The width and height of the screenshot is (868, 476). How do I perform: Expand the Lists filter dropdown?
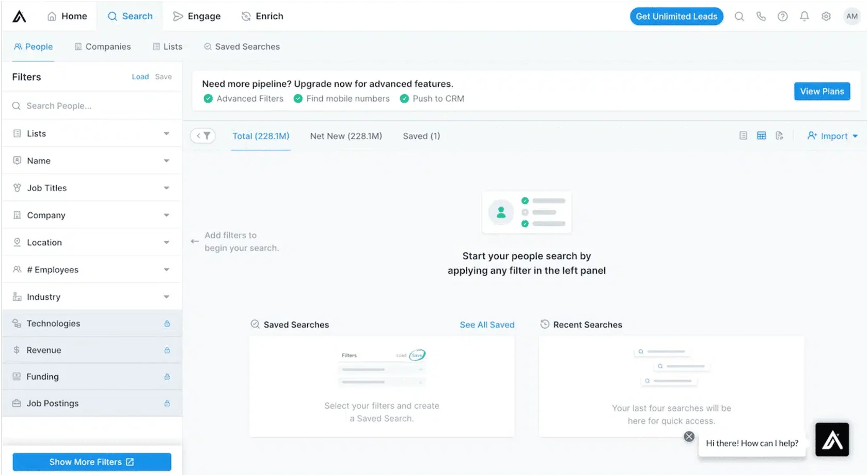click(166, 134)
